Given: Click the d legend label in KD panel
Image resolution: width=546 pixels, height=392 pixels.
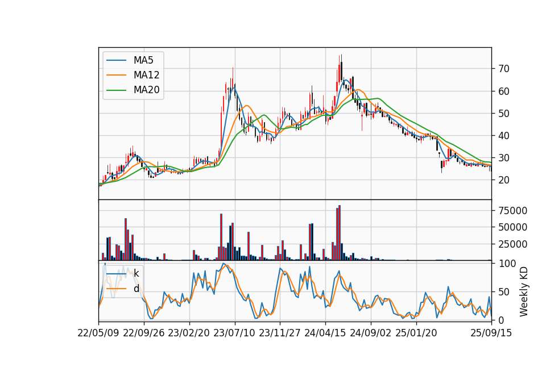Looking at the screenshot, I should coord(136,289).
